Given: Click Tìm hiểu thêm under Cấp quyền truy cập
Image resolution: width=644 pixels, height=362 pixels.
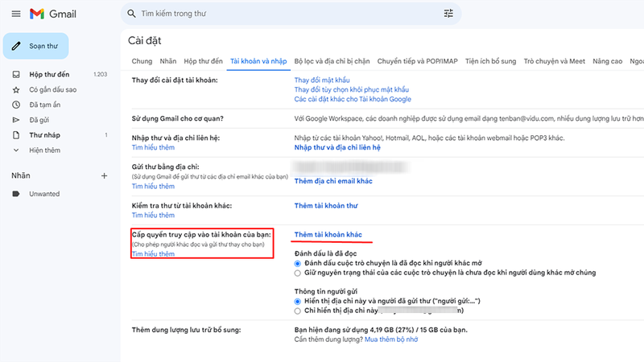Looking at the screenshot, I should pyautogui.click(x=153, y=253).
